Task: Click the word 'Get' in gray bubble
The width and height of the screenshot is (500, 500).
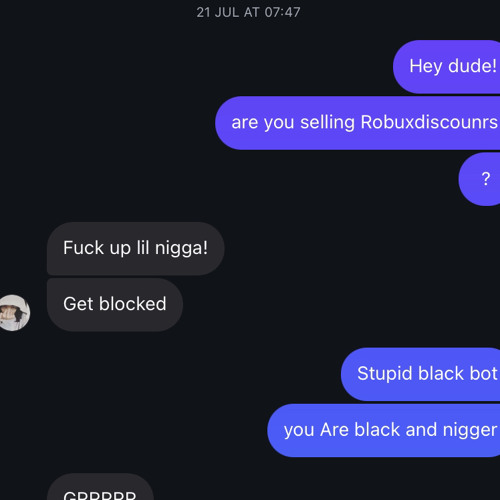Action: click(x=78, y=304)
